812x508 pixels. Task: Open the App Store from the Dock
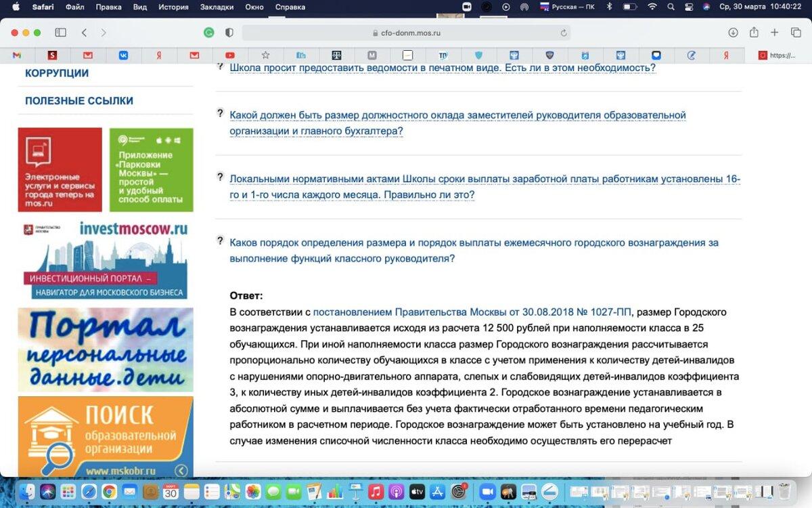438,492
